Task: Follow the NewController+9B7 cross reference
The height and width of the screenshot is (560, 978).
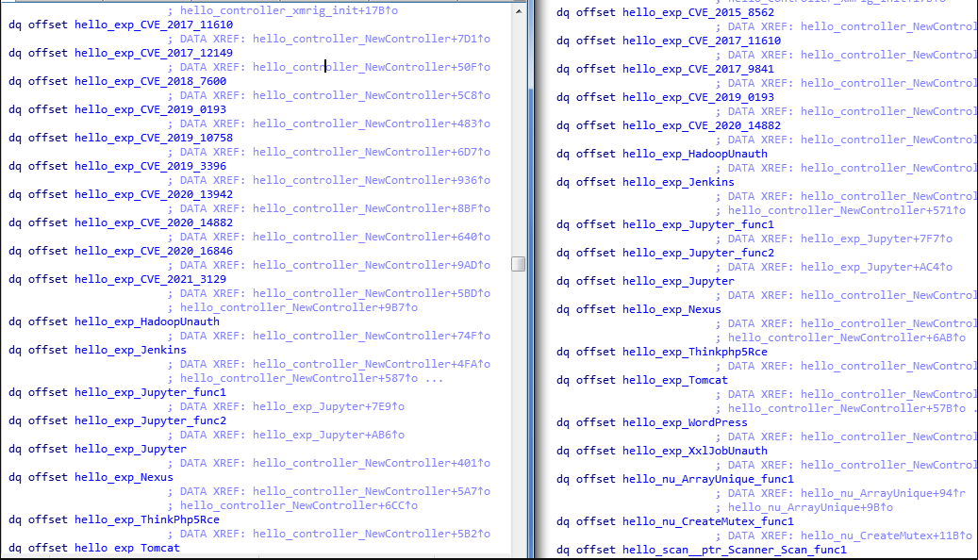Action: click(299, 307)
